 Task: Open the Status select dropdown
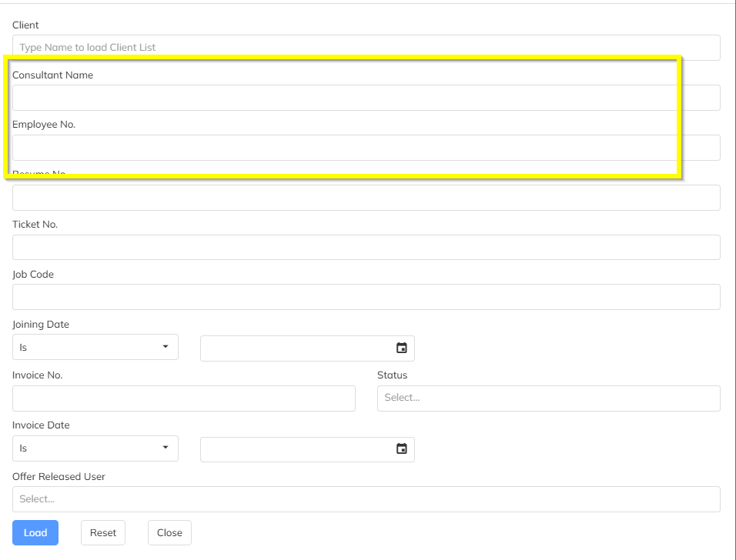point(548,398)
